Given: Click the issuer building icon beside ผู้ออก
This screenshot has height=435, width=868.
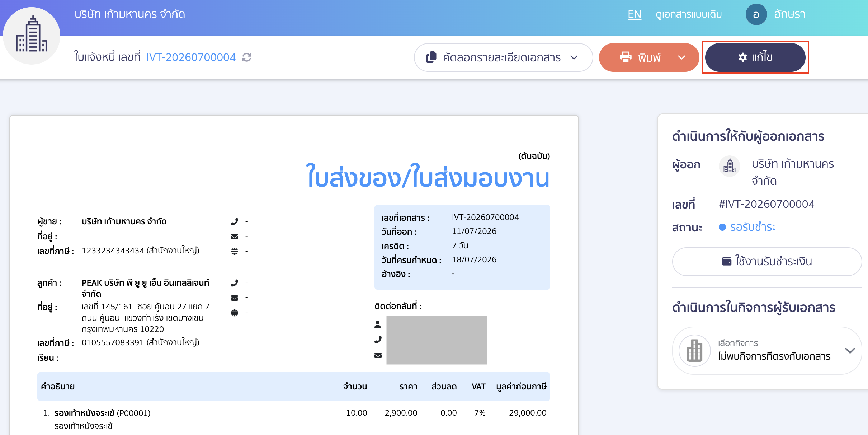Looking at the screenshot, I should coord(730,166).
